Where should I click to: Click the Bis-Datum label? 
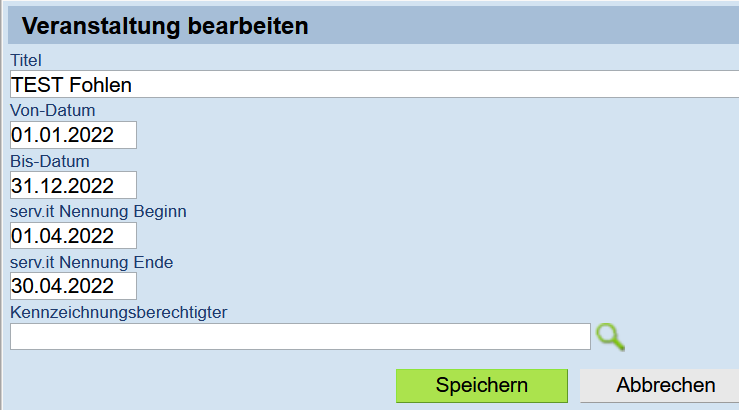[50, 161]
